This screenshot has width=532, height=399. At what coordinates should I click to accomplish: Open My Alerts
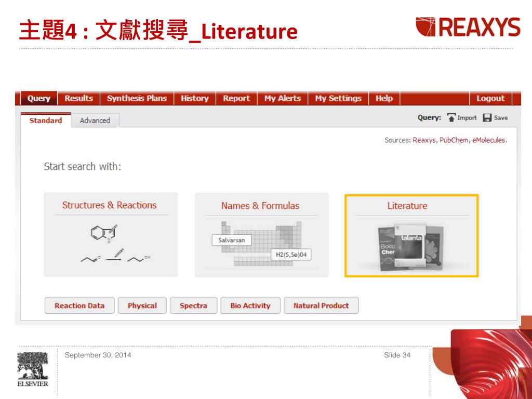(x=283, y=98)
